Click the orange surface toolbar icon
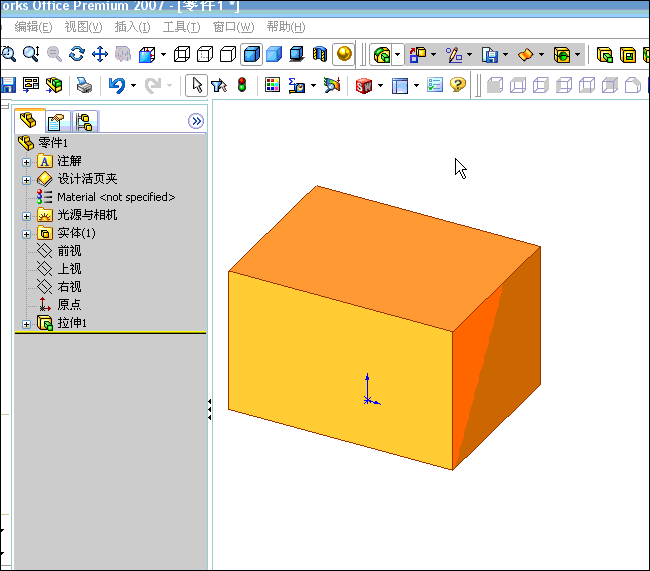Screen dimensions: 650x571 [x=526, y=54]
